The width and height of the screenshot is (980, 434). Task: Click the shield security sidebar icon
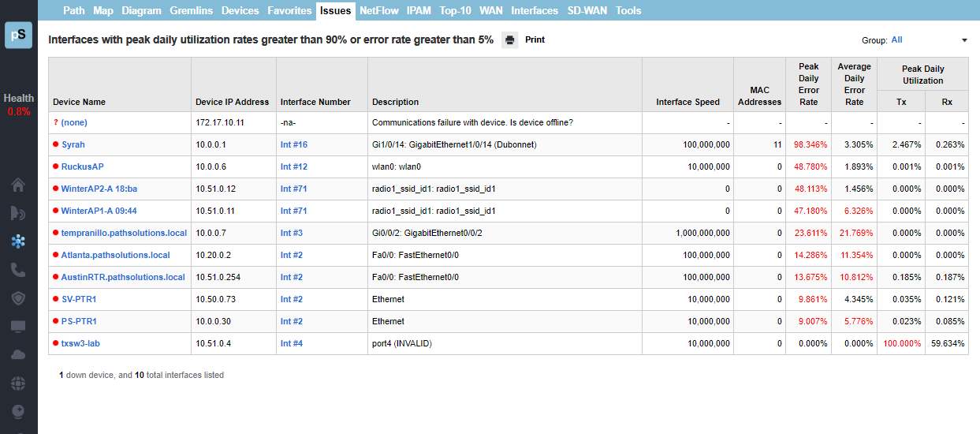click(x=18, y=298)
